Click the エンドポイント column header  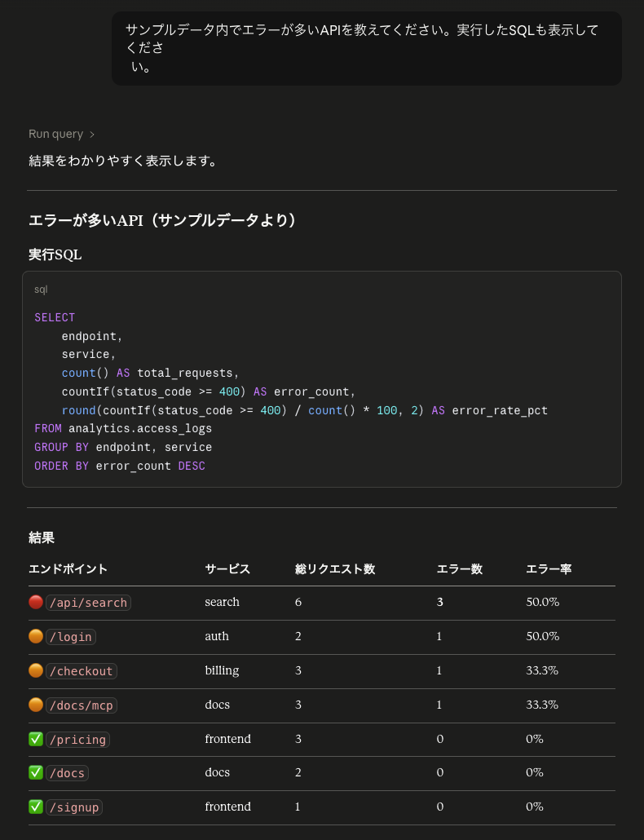click(x=68, y=569)
